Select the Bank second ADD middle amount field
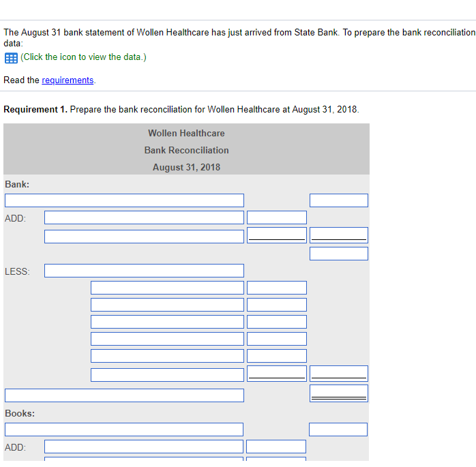The width and height of the screenshot is (476, 467). click(277, 235)
